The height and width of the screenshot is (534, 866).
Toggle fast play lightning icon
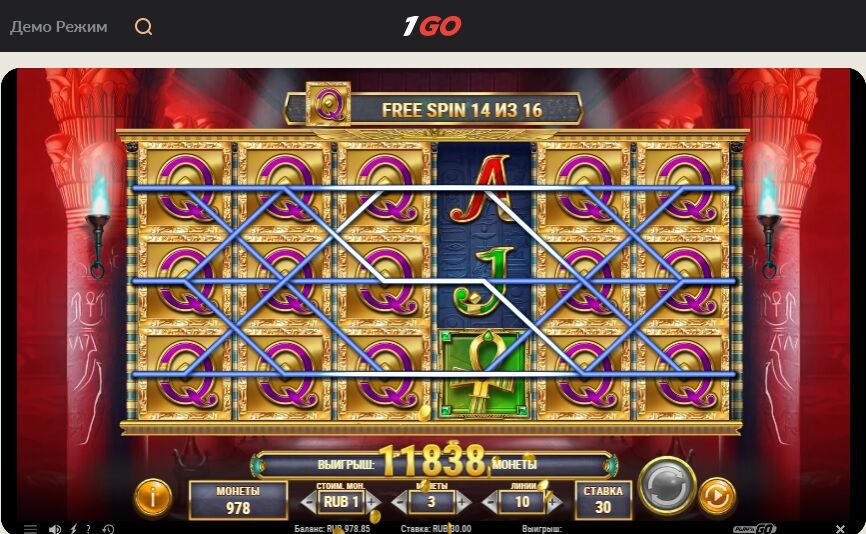[x=73, y=529]
